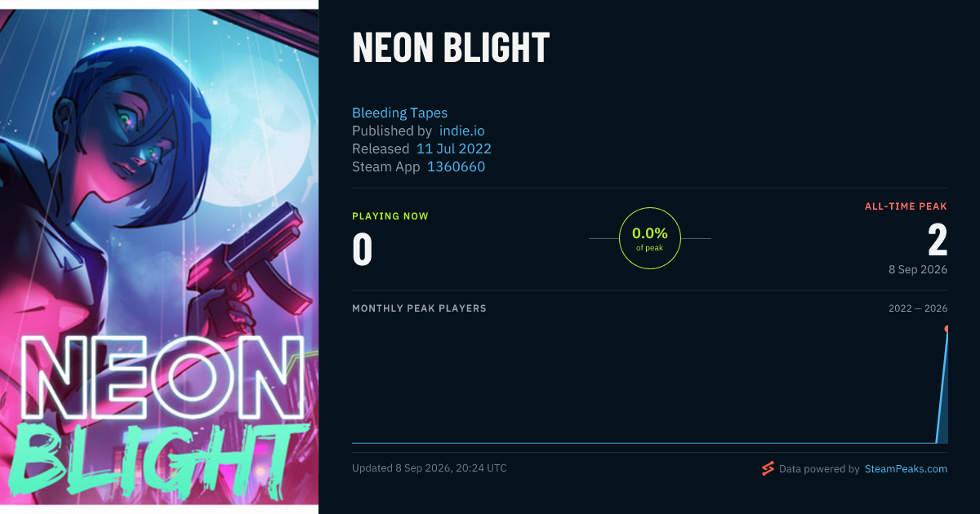Click the Updated timestamp text
980x514 pixels.
tap(430, 468)
